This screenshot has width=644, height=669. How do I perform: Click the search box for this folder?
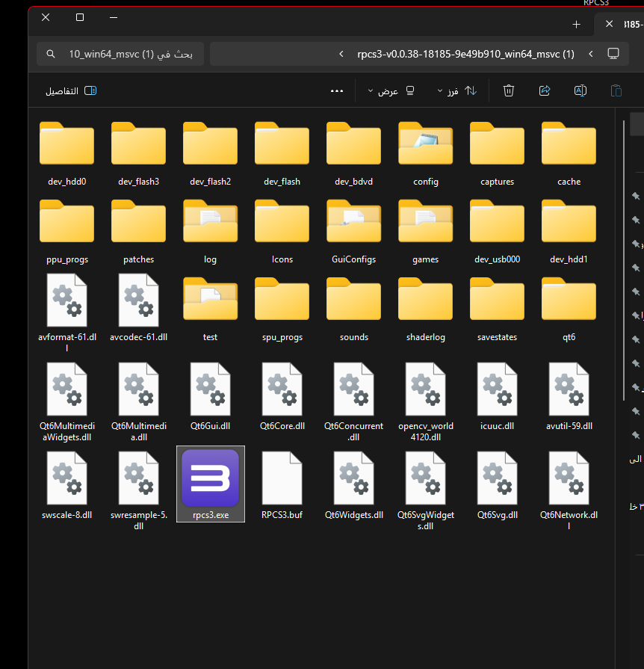click(x=120, y=54)
